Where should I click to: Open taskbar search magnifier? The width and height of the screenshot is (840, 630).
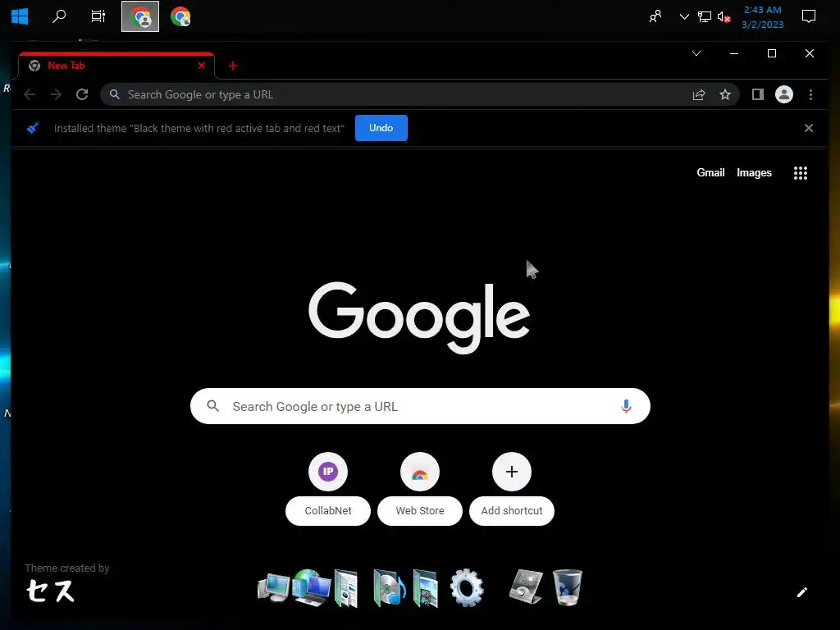click(59, 16)
